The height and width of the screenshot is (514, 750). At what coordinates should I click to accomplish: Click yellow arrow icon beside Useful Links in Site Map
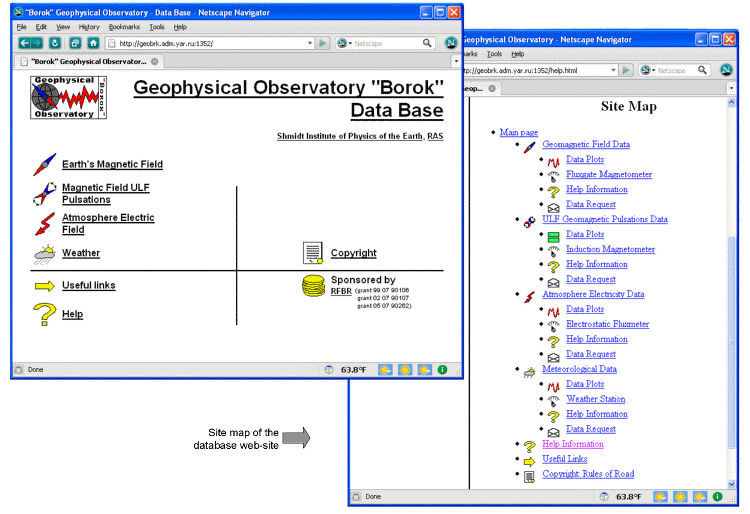coord(529,462)
